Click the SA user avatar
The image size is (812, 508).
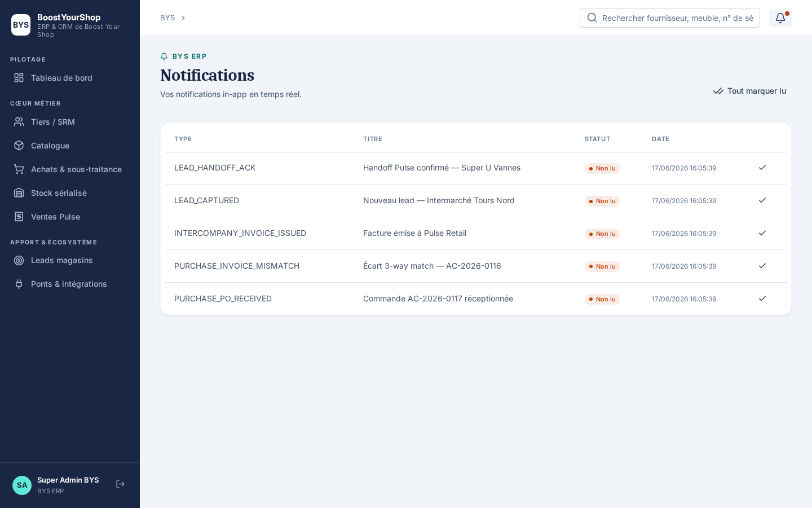coord(22,485)
